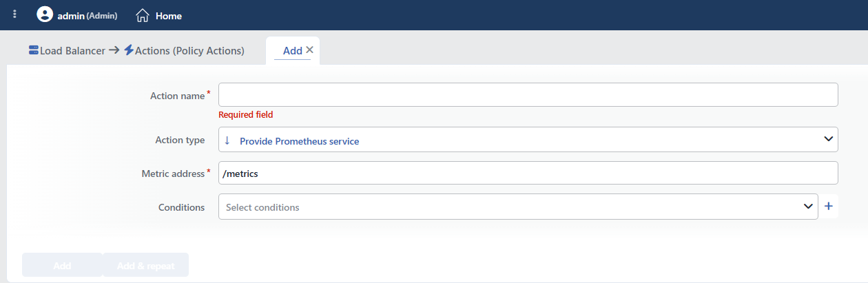This screenshot has height=283, width=868.
Task: Click the Actions lightning bolt icon
Action: (x=129, y=50)
